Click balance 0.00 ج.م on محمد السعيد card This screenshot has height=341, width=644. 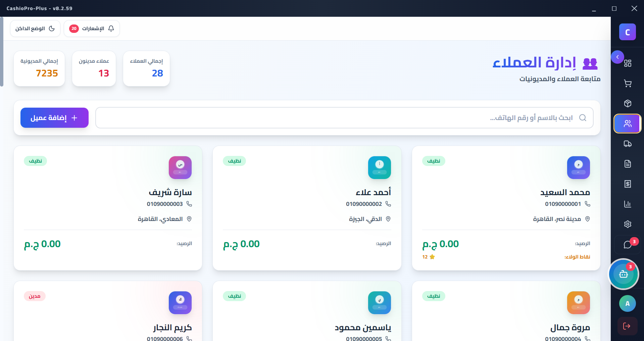pos(440,244)
